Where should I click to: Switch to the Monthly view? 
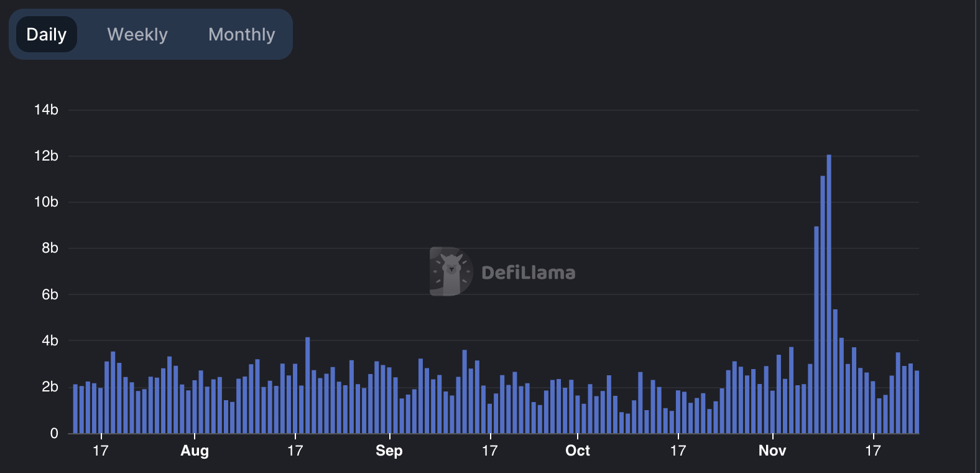[242, 34]
